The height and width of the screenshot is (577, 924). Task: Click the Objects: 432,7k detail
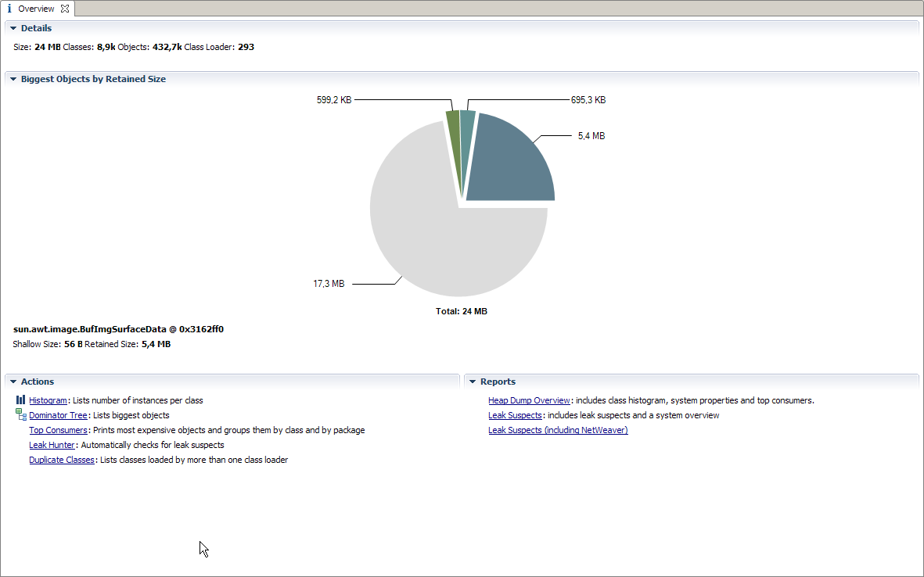(x=149, y=47)
